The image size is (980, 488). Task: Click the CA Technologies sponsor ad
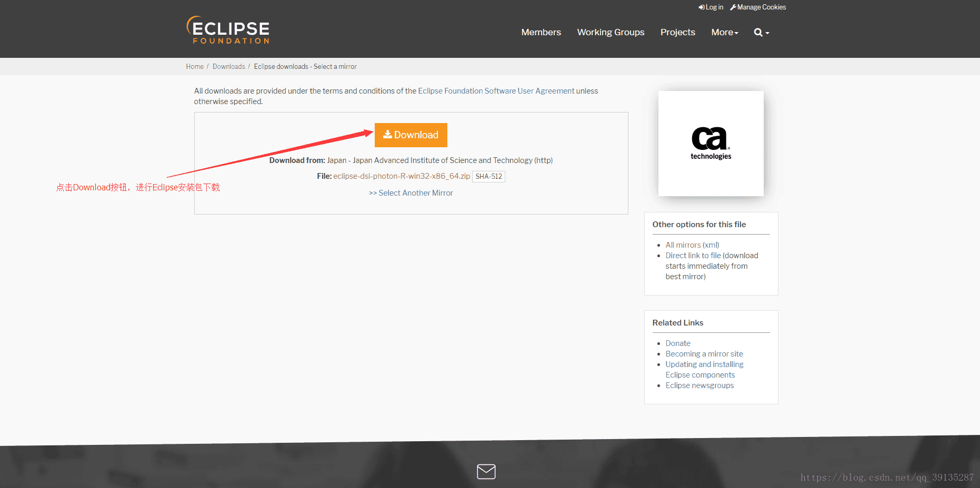711,144
